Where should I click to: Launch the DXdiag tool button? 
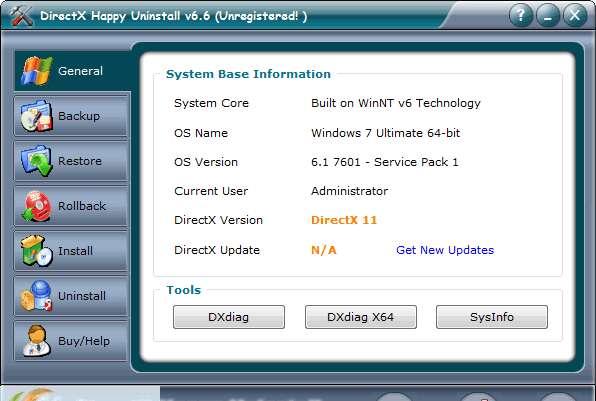click(x=229, y=317)
